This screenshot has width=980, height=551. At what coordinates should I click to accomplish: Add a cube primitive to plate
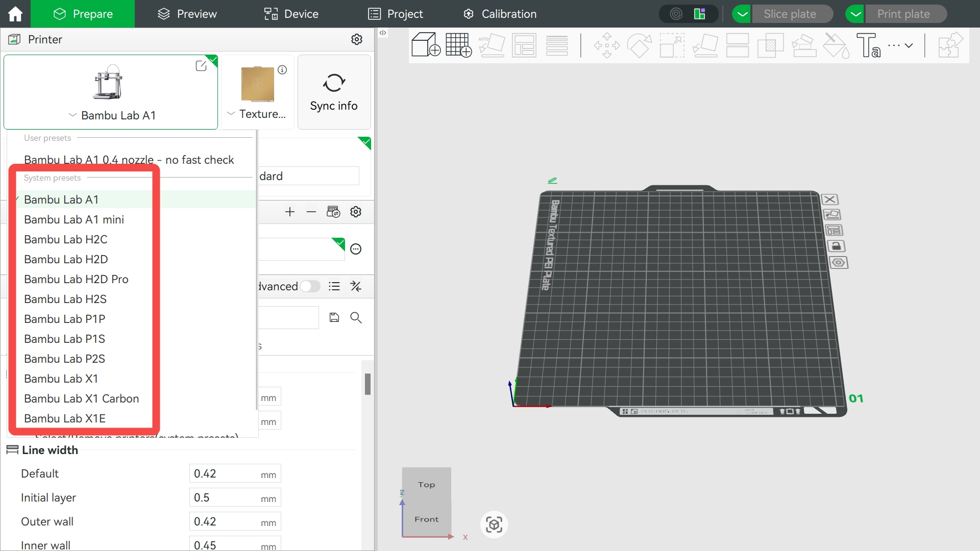point(426,45)
